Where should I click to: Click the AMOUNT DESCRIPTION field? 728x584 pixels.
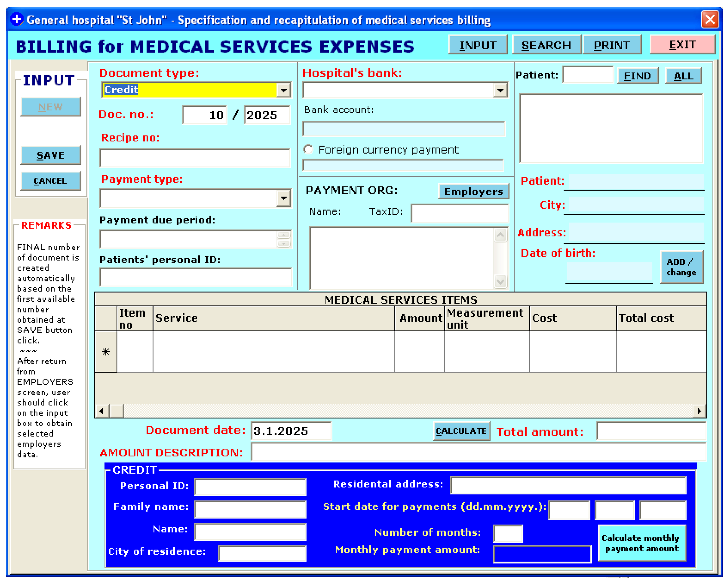point(479,452)
